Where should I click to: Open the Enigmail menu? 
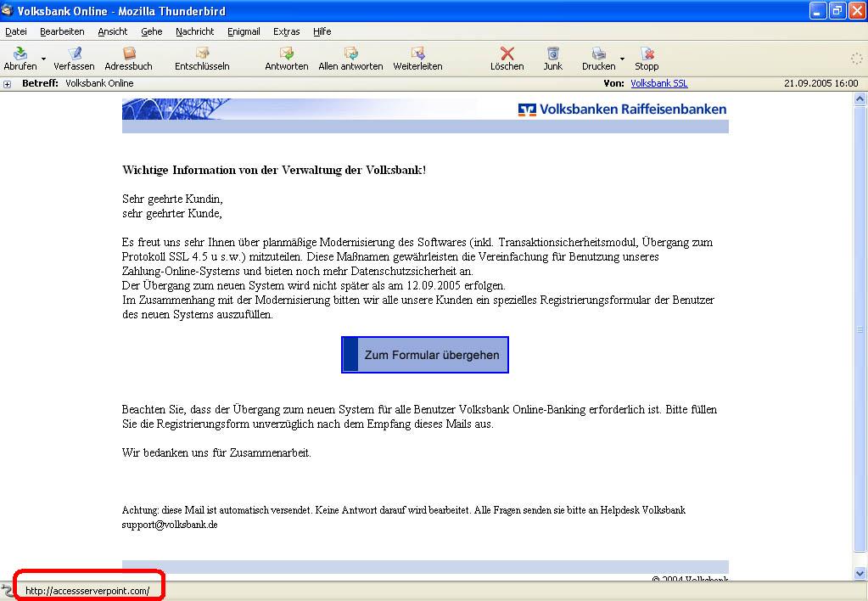pos(244,31)
